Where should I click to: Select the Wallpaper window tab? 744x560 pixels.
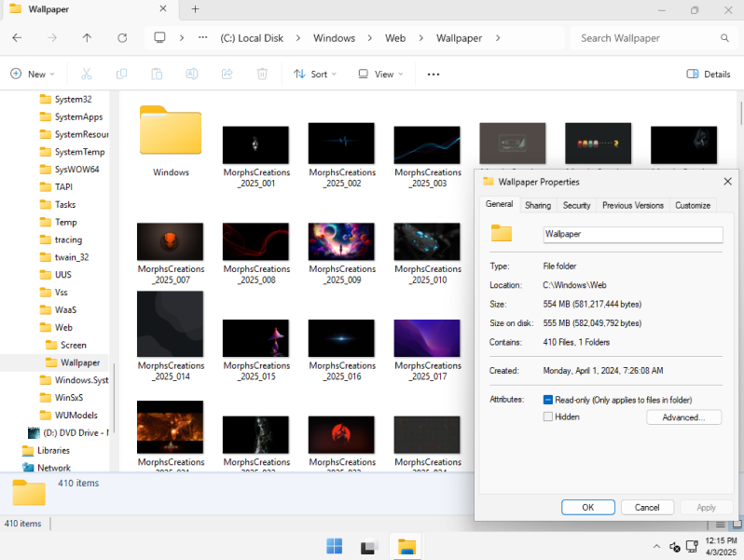89,9
